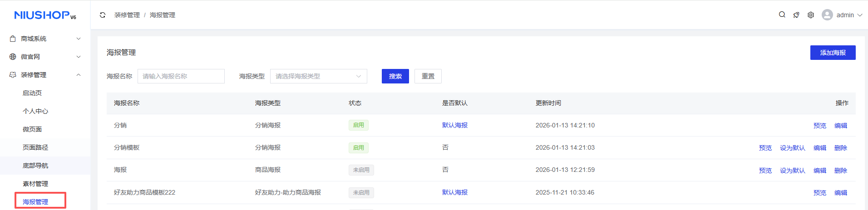This screenshot has width=868, height=210.
Task: Expand the 微官网 menu chevron
Action: 79,57
